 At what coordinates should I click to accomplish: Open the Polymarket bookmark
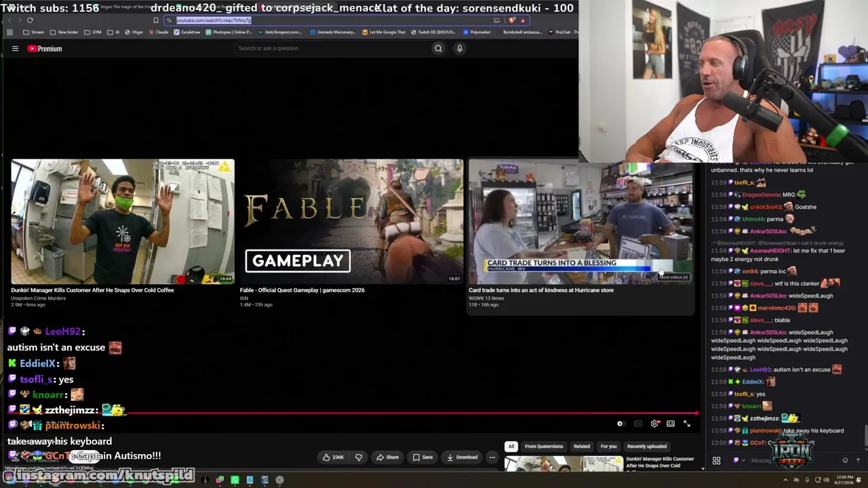[477, 32]
